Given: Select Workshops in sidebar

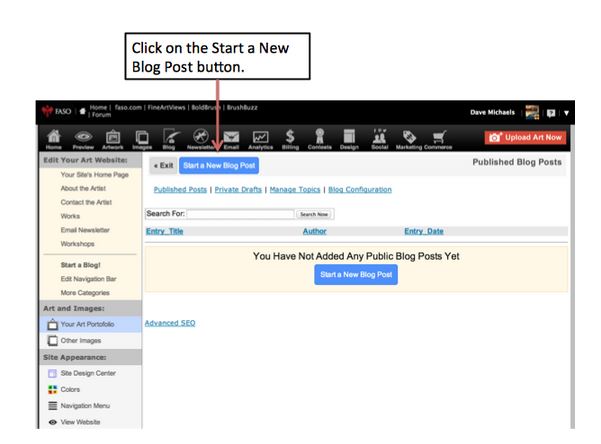Looking at the screenshot, I should coord(77,243).
